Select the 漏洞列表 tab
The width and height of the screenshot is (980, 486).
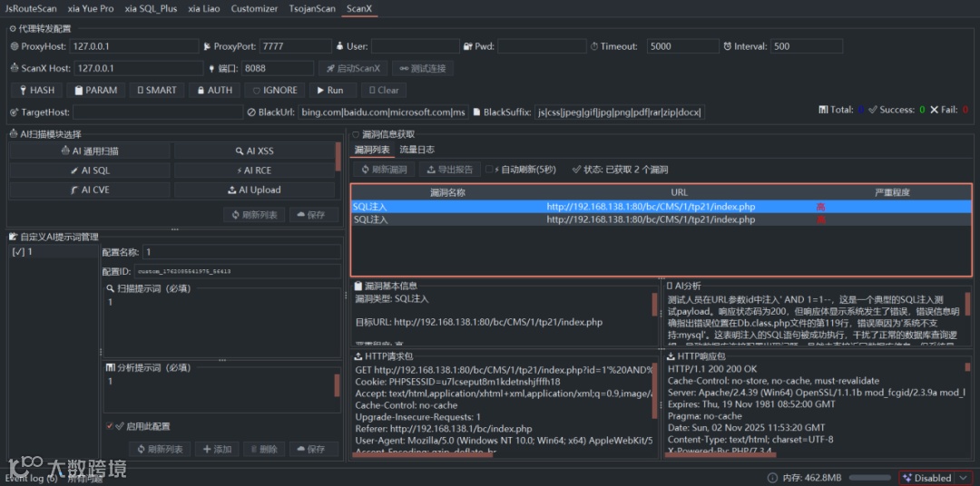tap(372, 150)
